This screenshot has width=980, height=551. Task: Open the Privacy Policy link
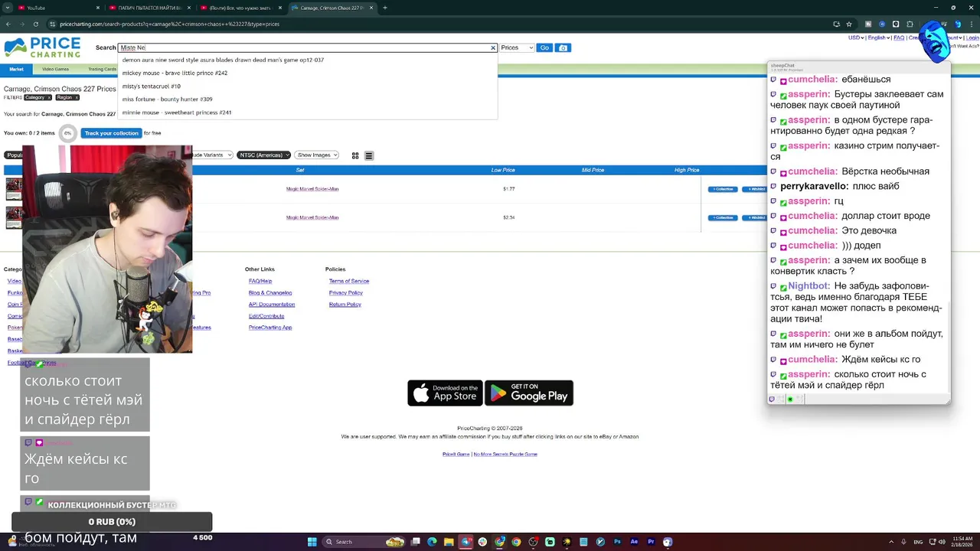pos(346,292)
